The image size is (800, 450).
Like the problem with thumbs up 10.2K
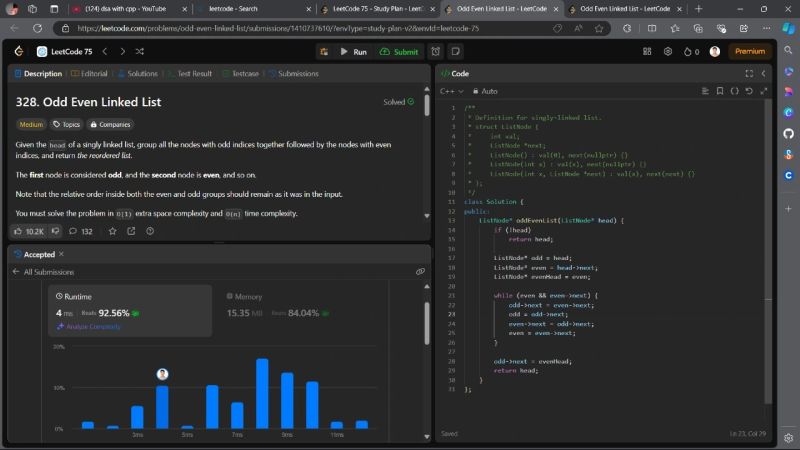29,231
